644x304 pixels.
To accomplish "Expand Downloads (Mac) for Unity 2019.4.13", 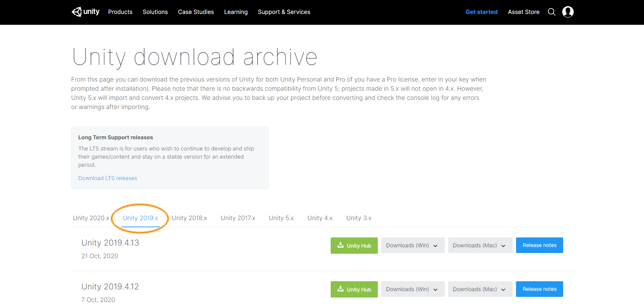I will click(x=480, y=245).
